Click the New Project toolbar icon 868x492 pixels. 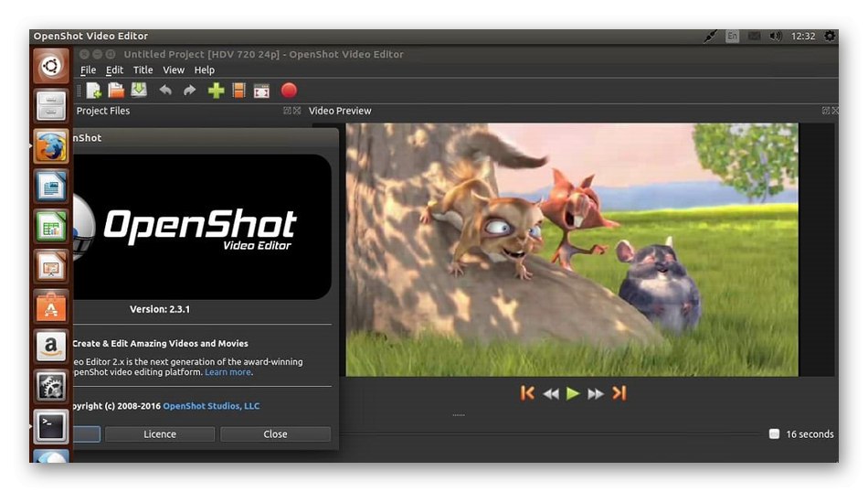click(93, 91)
